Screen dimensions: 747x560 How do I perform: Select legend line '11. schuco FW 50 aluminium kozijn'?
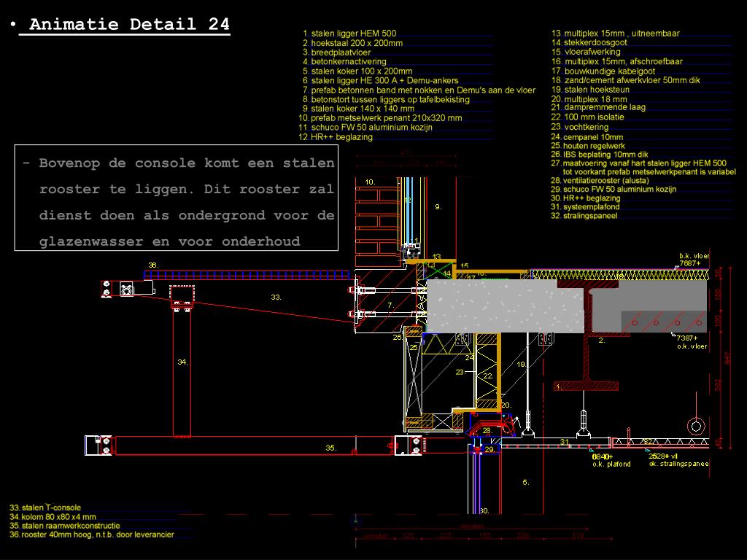coord(365,127)
